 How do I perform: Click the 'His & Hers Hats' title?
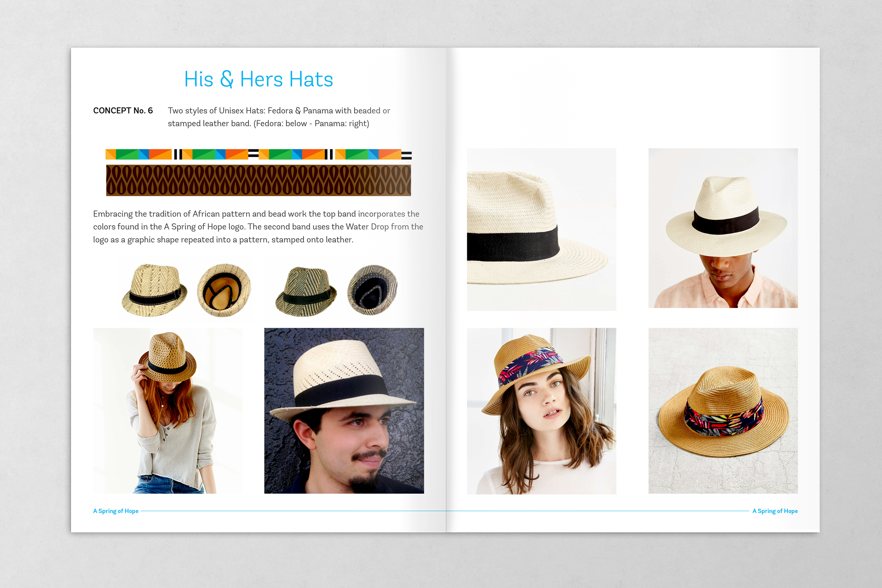pos(259,79)
